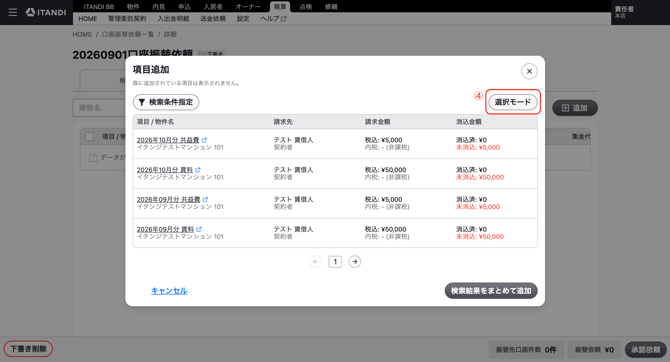Viewport: 670px width, 362px height.
Task: Switch to 選択モード
Action: [512, 102]
